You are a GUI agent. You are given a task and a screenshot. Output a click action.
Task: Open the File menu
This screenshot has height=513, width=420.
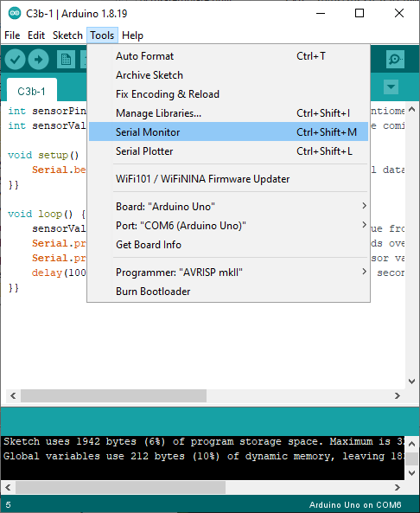(x=12, y=35)
